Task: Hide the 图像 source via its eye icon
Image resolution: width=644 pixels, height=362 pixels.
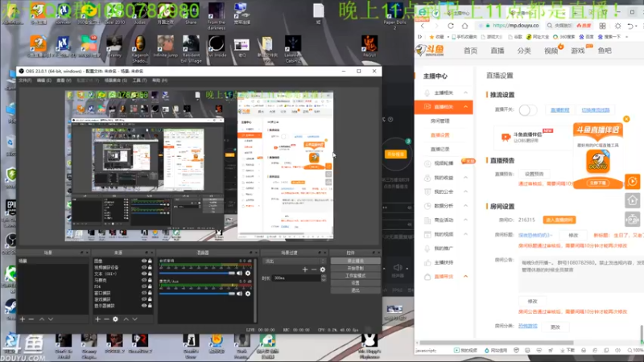Action: 144,261
